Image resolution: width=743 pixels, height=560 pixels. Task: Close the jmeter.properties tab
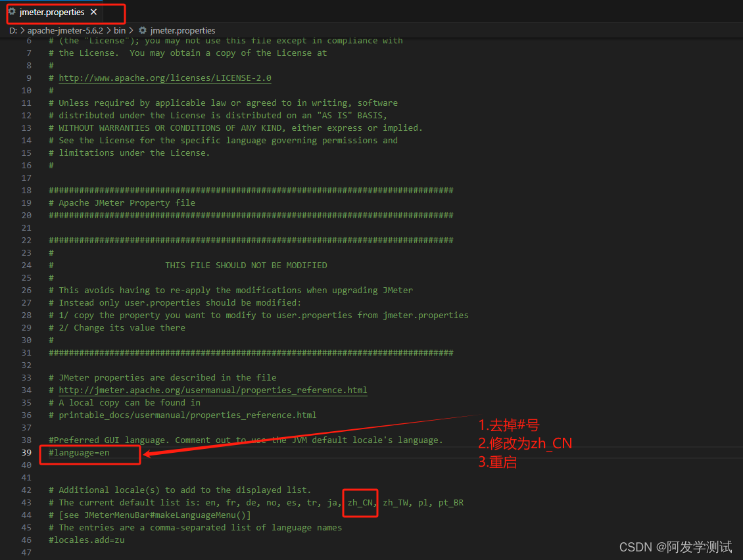click(x=94, y=12)
